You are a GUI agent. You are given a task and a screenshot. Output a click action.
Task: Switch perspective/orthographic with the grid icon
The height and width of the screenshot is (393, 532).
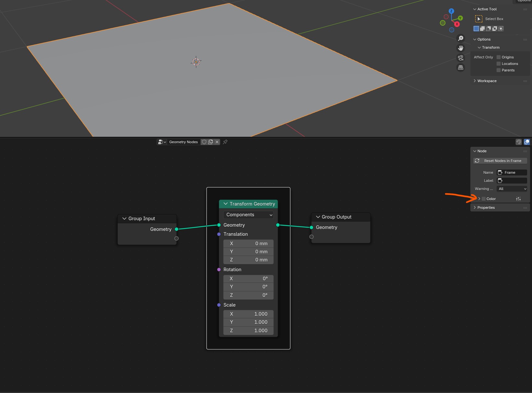461,68
